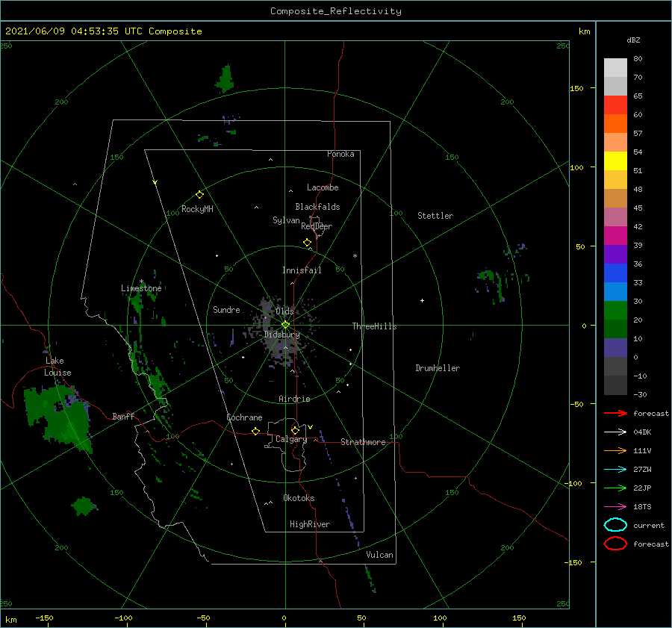Click the cyan 27ZW arrow legend icon

coord(615,470)
